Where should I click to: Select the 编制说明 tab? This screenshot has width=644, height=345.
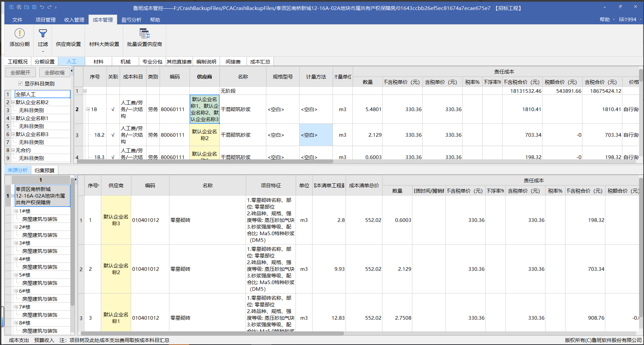[x=206, y=62]
